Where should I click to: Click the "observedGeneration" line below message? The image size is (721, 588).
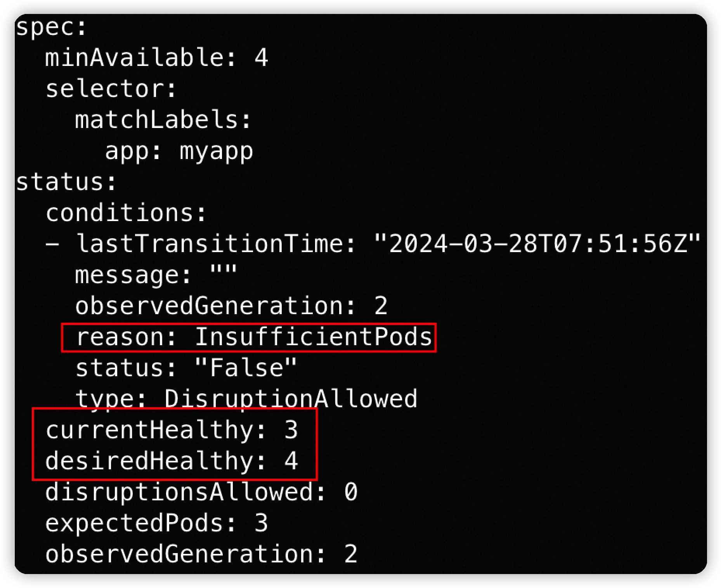[x=231, y=306]
